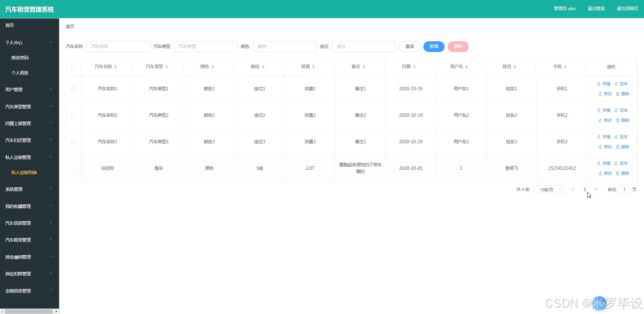
Task: Click 定车 in row 汽车名称3
Action: (x=621, y=137)
